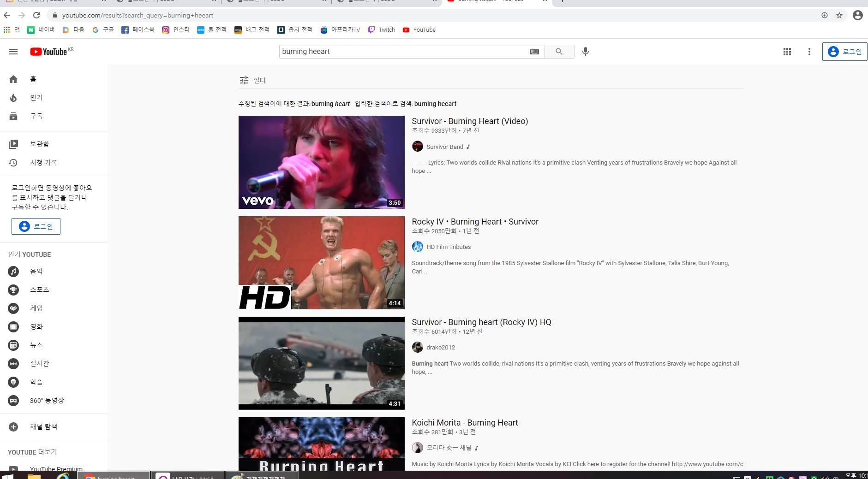The height and width of the screenshot is (479, 868).
Task: Open Browse channels (채널 탐색)
Action: (x=54, y=427)
